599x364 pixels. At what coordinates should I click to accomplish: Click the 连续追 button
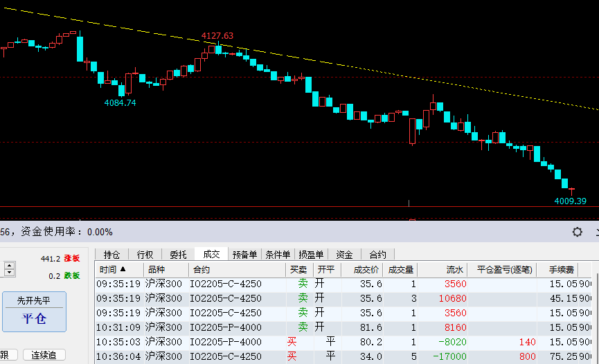click(44, 355)
